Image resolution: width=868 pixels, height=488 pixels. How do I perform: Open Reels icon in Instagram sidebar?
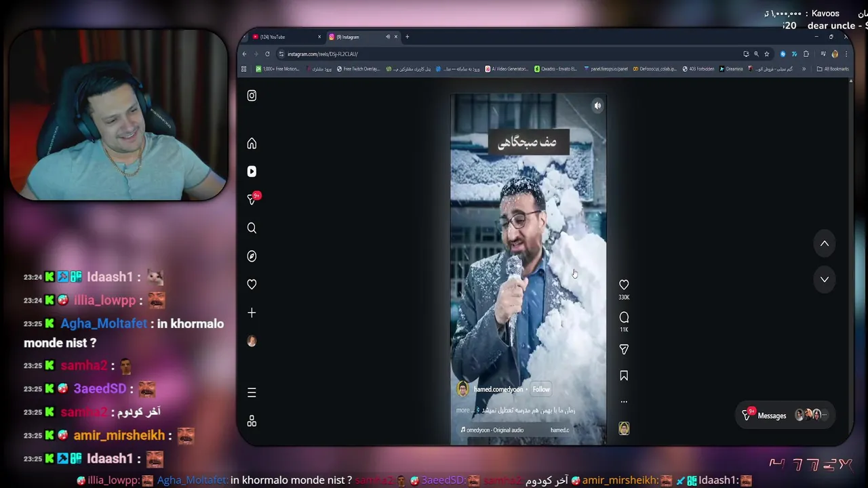click(252, 171)
